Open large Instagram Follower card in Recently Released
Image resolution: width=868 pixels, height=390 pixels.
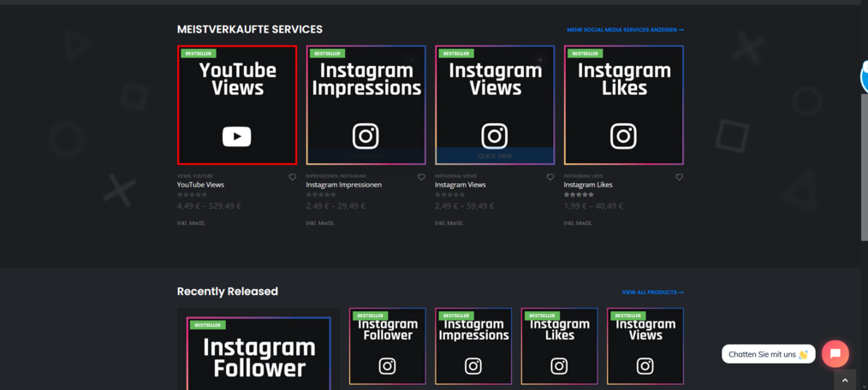(x=259, y=353)
